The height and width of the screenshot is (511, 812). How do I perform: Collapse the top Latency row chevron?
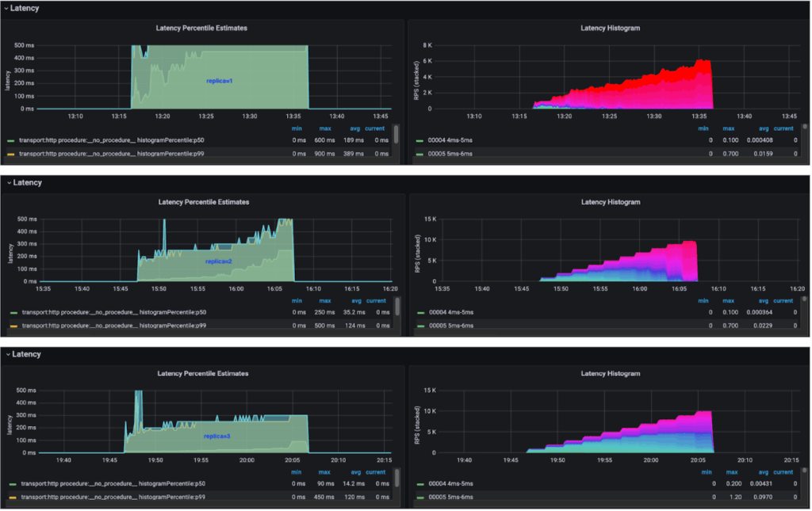click(8, 8)
